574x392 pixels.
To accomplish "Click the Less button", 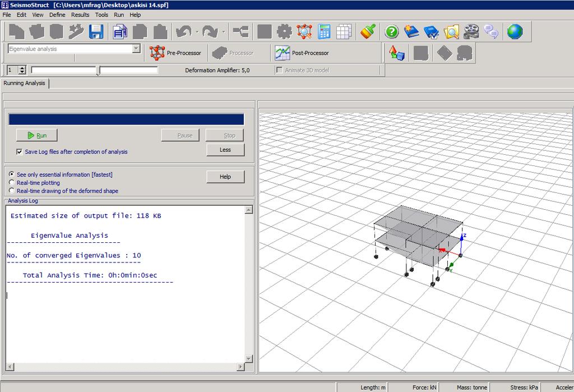I will [225, 150].
